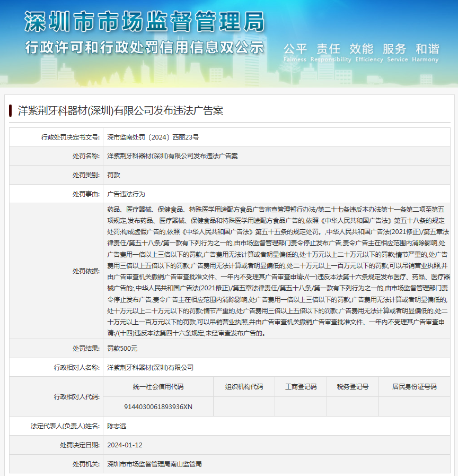
Task: Click the 处罚名称 row label
Action: click(x=86, y=156)
